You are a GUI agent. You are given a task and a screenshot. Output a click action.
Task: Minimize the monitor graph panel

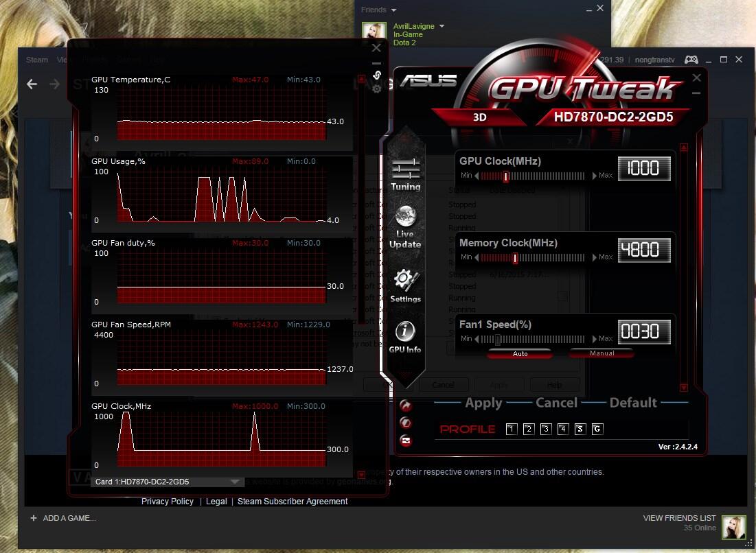[x=376, y=62]
